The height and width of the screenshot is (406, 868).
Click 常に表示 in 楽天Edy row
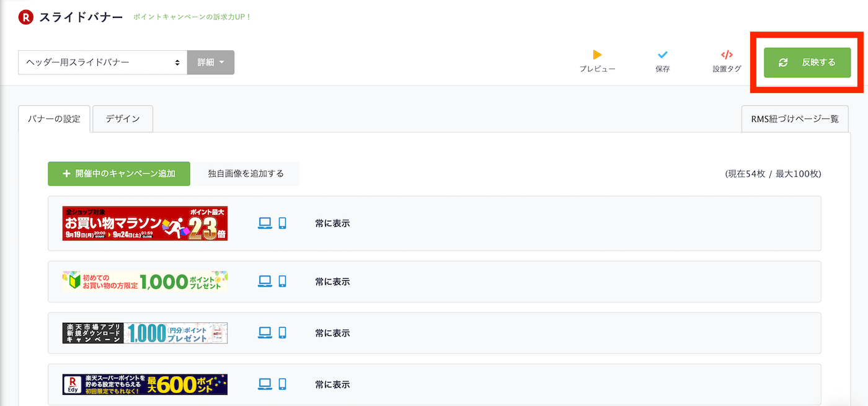[332, 384]
